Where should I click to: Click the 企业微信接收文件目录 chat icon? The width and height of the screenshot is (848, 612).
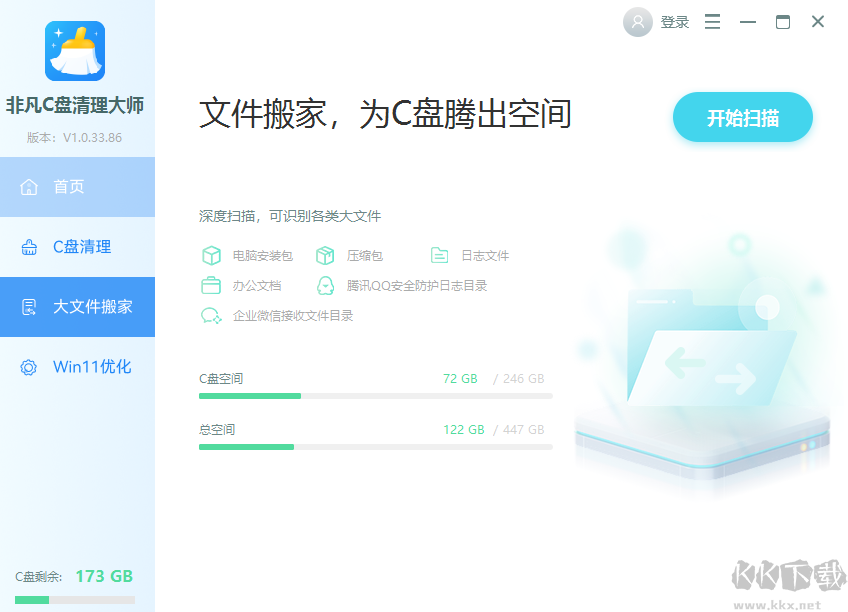(209, 315)
